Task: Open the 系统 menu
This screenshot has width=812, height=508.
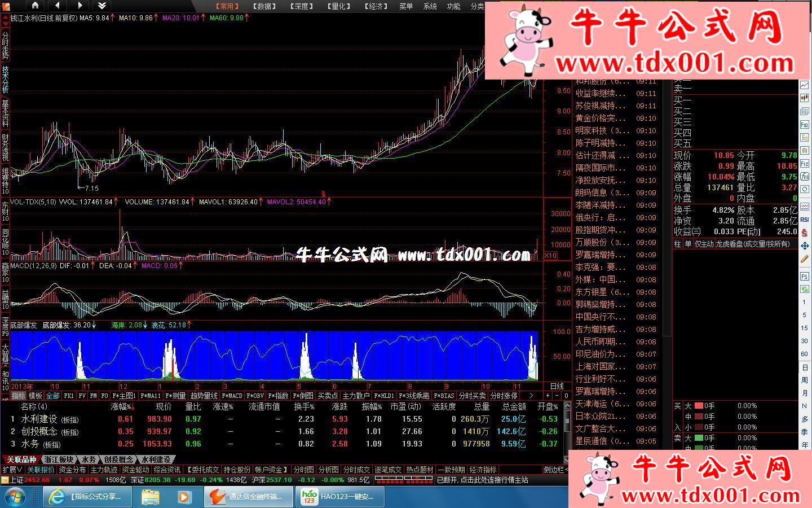Action: (430, 6)
